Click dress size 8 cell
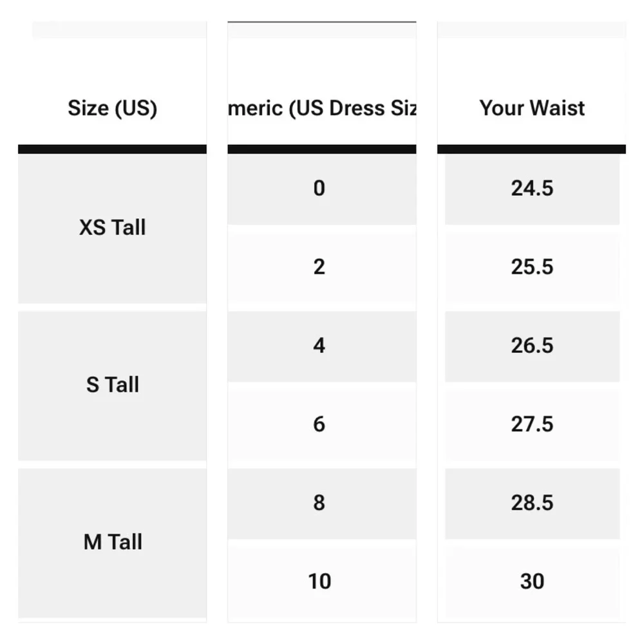This screenshot has height=644, width=644. (x=319, y=503)
